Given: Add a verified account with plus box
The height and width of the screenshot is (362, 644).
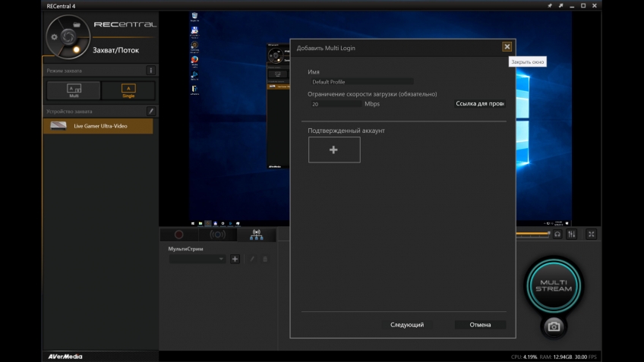Looking at the screenshot, I should (334, 150).
